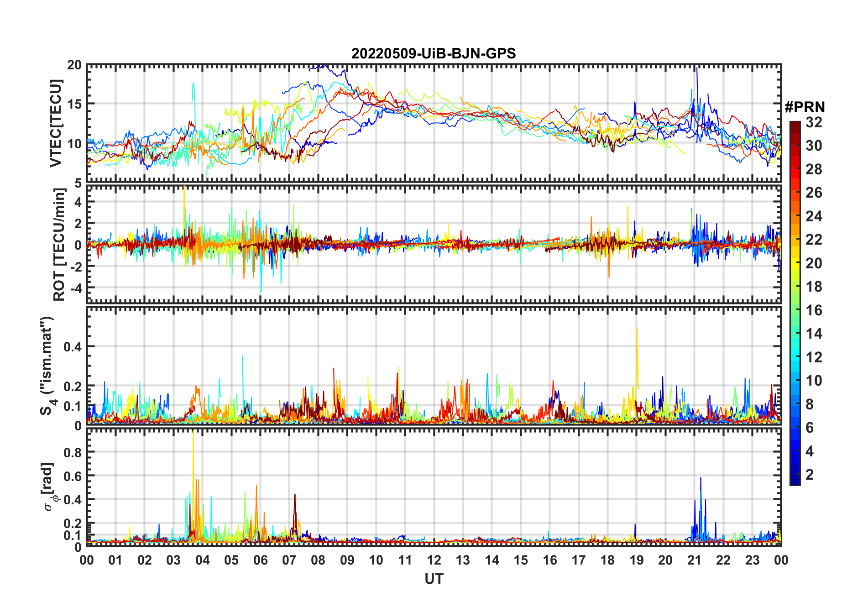The width and height of the screenshot is (868, 607).
Task: Click the 32 label on the PRN colorbar
Action: pyautogui.click(x=814, y=122)
